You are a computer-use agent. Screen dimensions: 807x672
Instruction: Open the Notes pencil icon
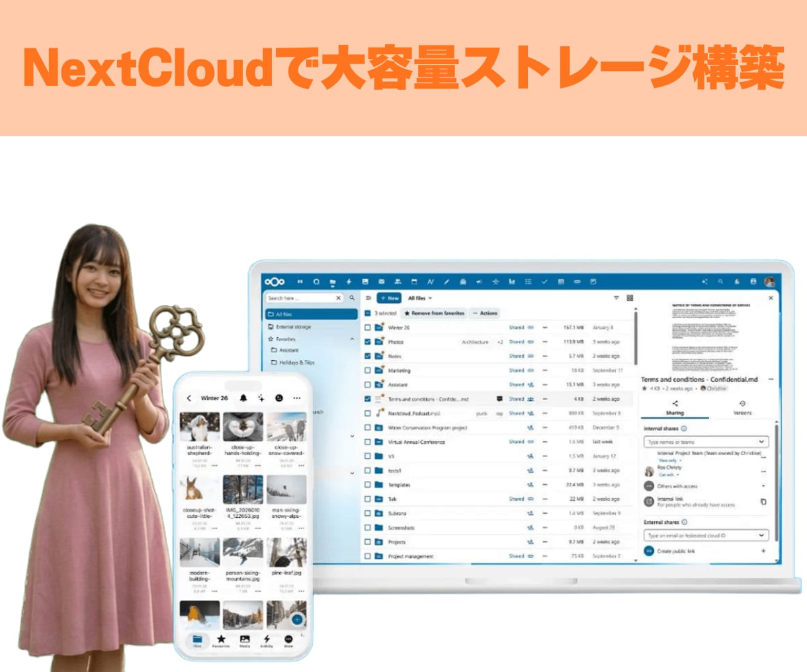pyautogui.click(x=446, y=282)
